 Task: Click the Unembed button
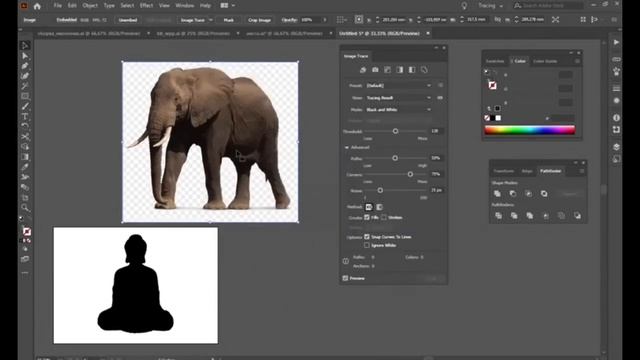(x=128, y=20)
